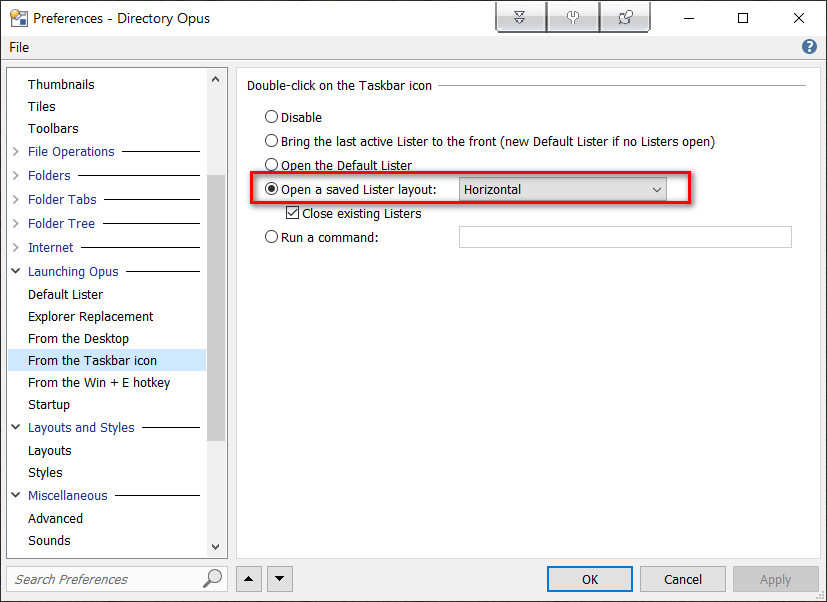Click the Directory Opus app icon
The image size is (827, 602).
[x=19, y=18]
